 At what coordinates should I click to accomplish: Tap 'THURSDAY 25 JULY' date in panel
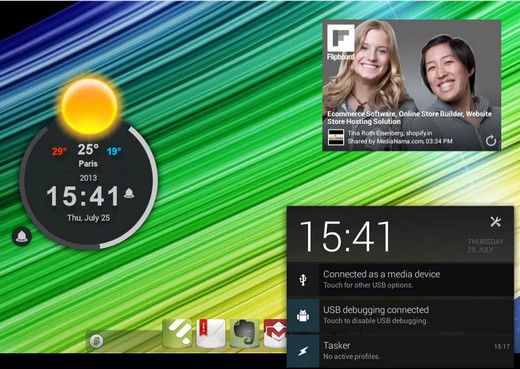point(485,245)
